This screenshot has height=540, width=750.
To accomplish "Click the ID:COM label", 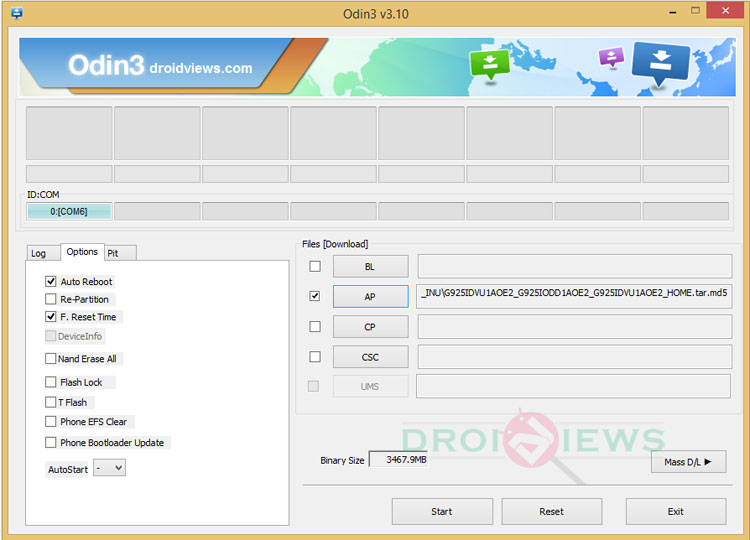I will point(43,194).
